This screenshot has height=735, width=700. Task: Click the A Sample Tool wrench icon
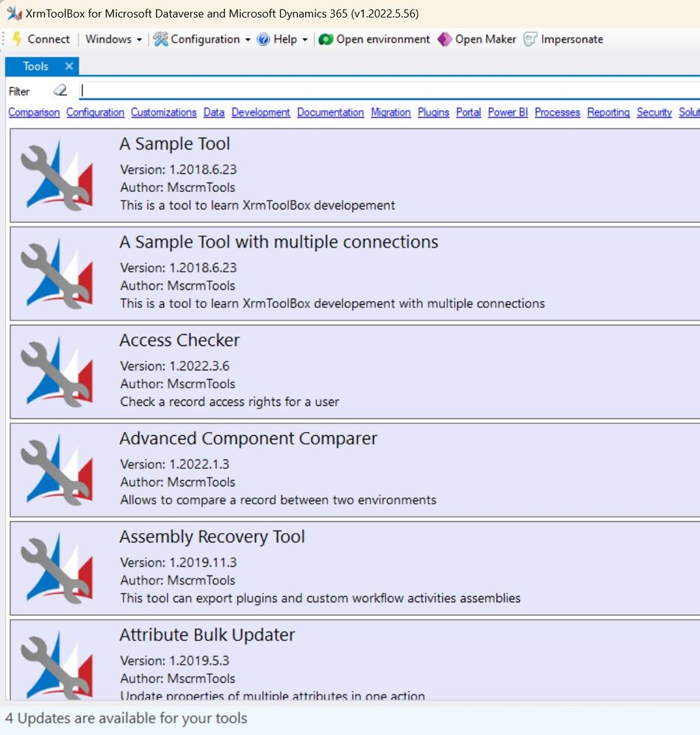tap(57, 176)
